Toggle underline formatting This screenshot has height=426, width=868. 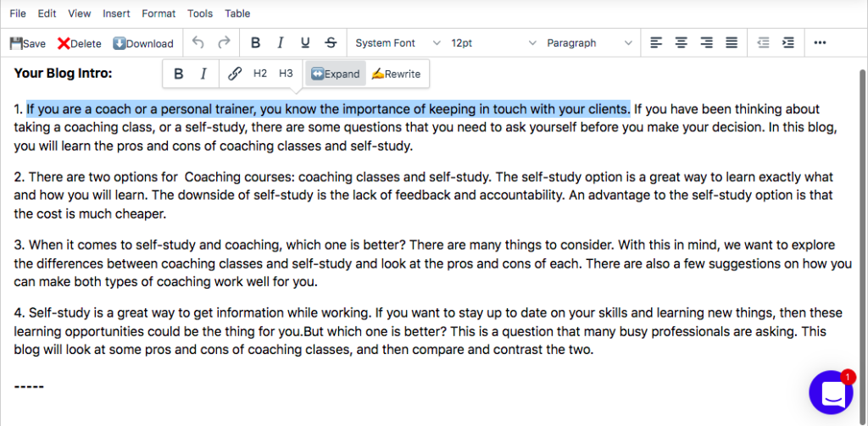[305, 42]
